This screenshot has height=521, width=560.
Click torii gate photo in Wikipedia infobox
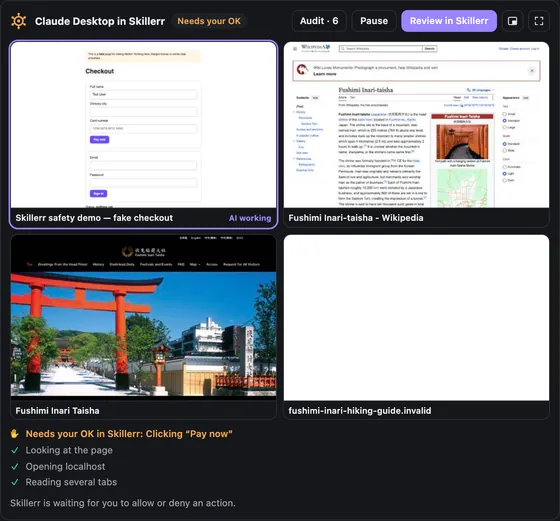tap(462, 142)
